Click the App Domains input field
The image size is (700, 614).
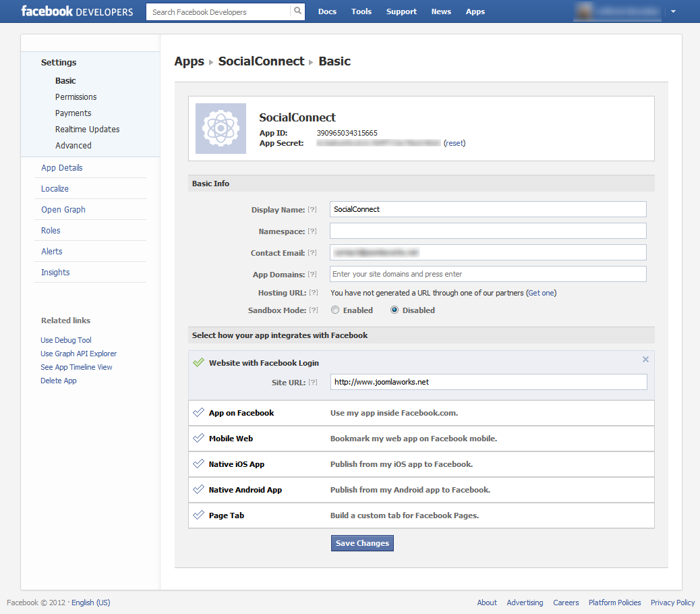[x=488, y=274]
